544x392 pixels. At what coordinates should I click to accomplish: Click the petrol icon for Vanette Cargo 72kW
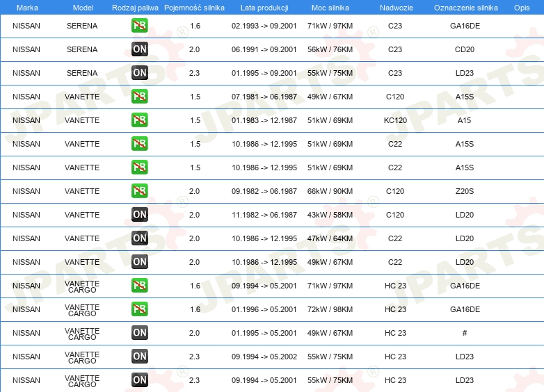(x=139, y=309)
